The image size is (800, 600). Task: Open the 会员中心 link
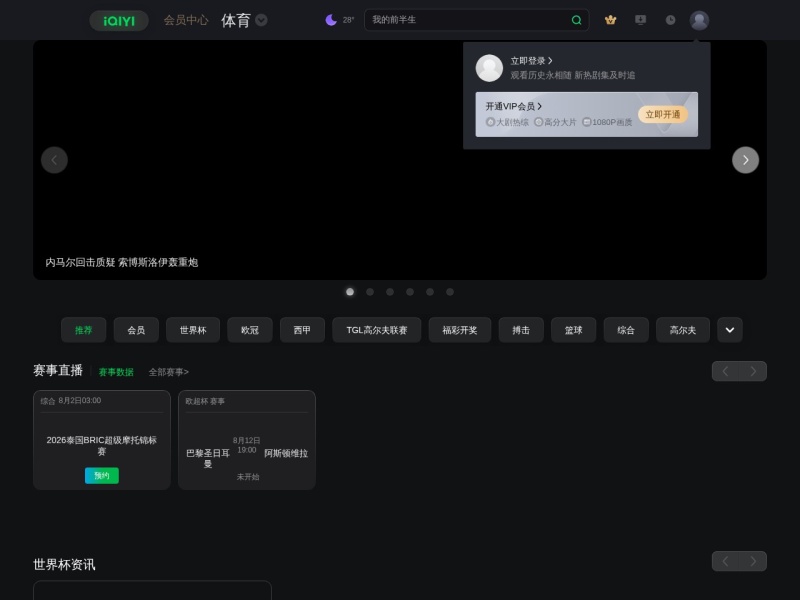tap(186, 20)
